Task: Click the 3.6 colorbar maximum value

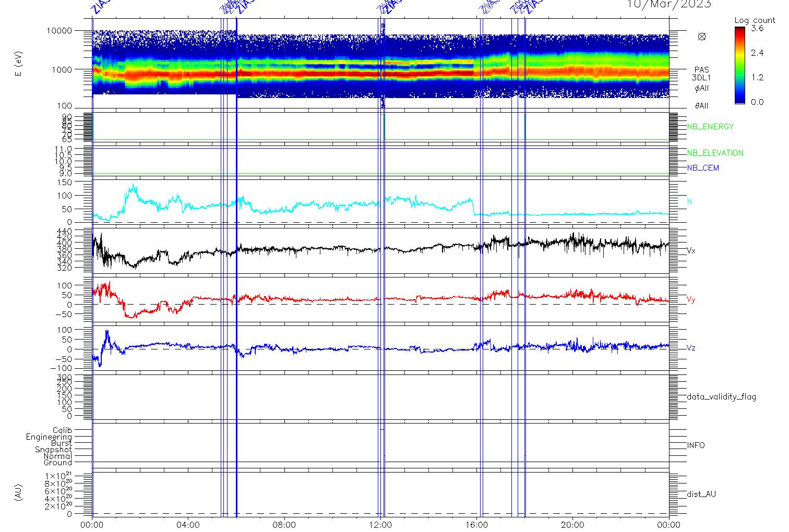Action: (757, 29)
